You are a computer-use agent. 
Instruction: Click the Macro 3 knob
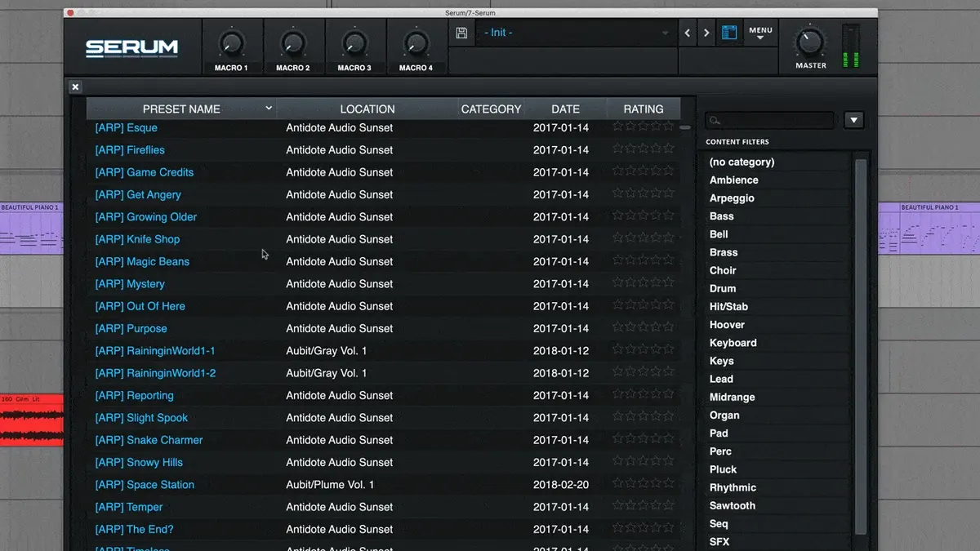(354, 43)
